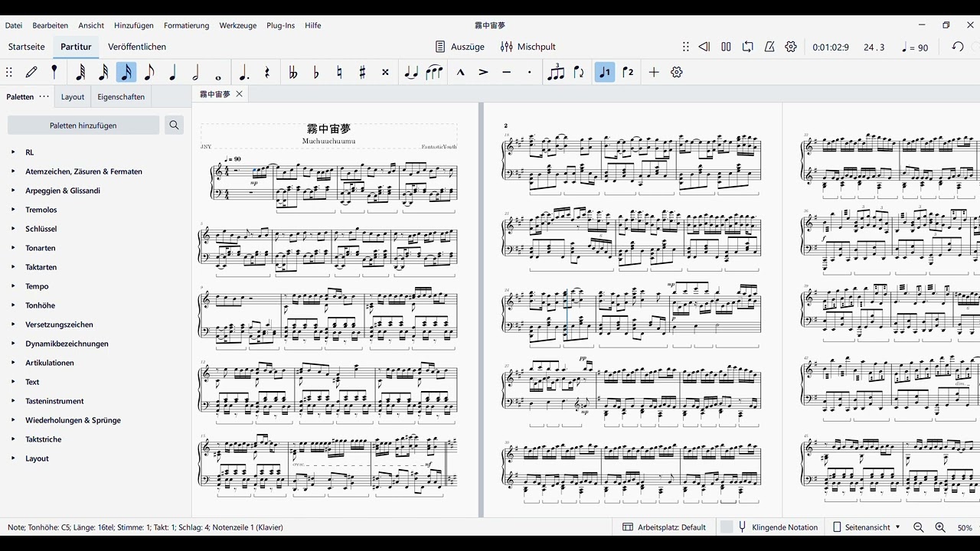Open the 50% zoom level dropdown
The height and width of the screenshot is (551, 980).
click(x=967, y=527)
